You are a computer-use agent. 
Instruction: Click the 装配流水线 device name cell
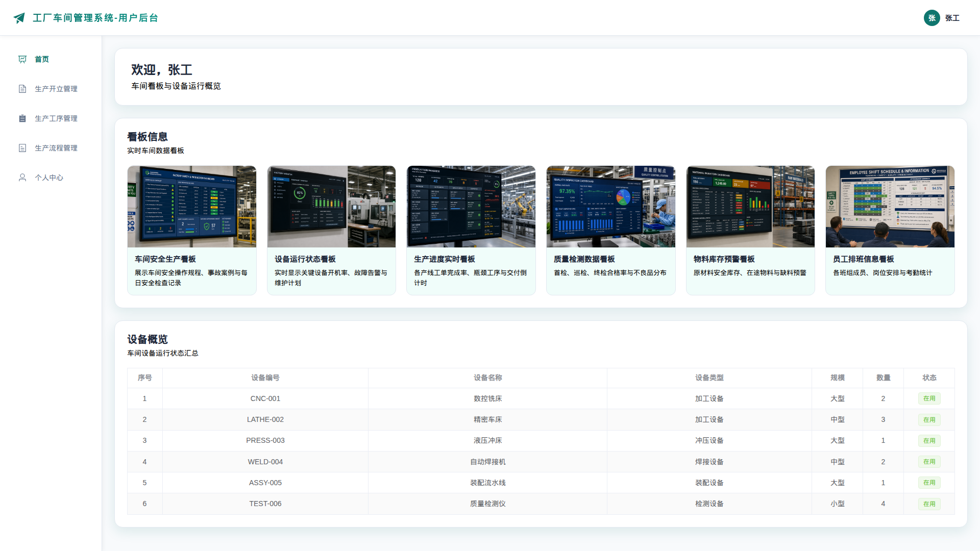pyautogui.click(x=488, y=483)
